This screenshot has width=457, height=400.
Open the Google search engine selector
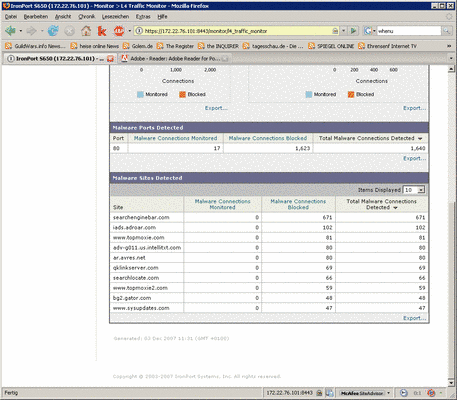pos(369,31)
